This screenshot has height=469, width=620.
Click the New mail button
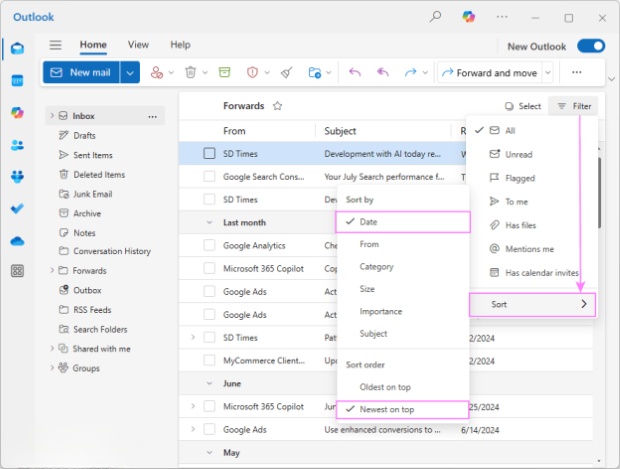[x=81, y=72]
